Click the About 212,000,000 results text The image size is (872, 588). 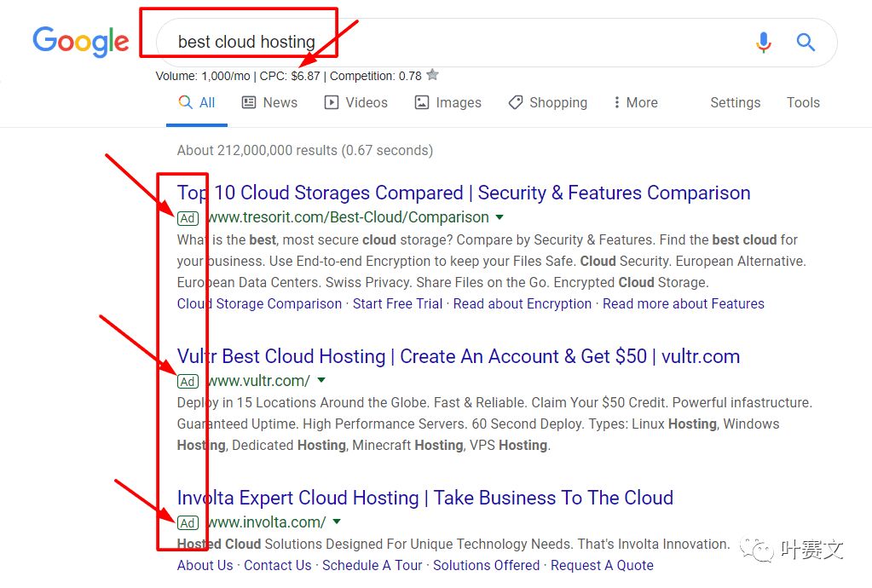(305, 151)
